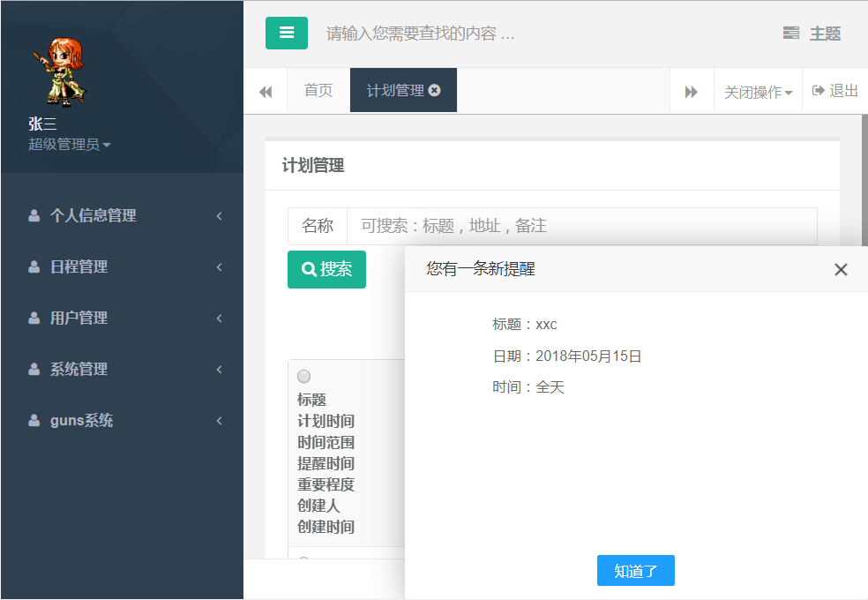Screen dimensions: 868x600
Task: Click the person icon beside 日程管理
Action: (x=34, y=266)
